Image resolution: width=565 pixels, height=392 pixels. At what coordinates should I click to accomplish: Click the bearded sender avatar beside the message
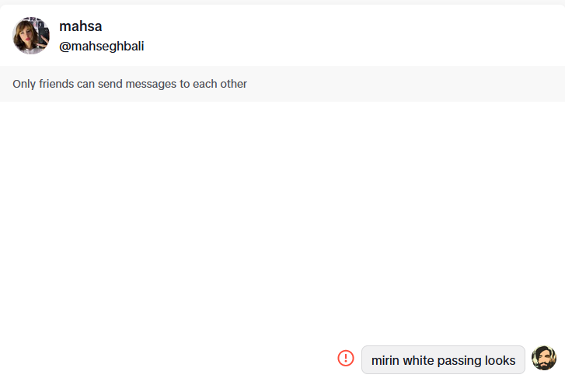coord(544,358)
